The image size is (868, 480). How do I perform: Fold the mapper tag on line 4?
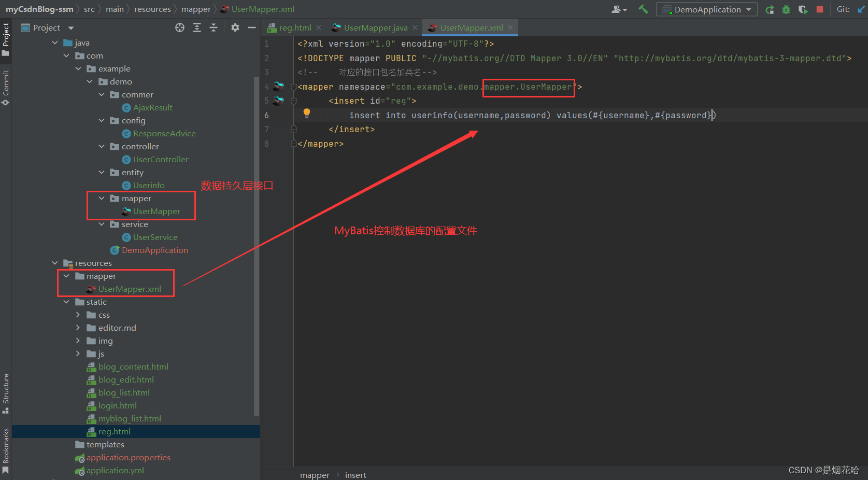coord(294,87)
